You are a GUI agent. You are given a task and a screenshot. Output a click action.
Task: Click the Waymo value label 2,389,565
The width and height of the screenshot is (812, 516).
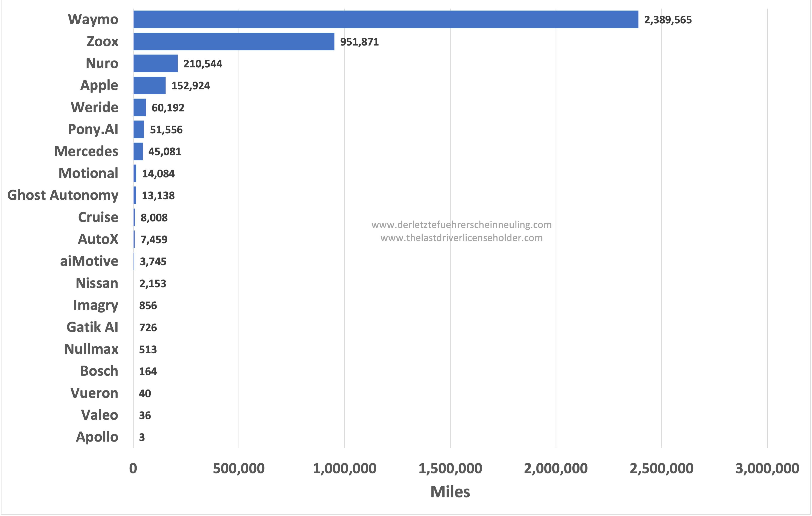[x=668, y=20]
